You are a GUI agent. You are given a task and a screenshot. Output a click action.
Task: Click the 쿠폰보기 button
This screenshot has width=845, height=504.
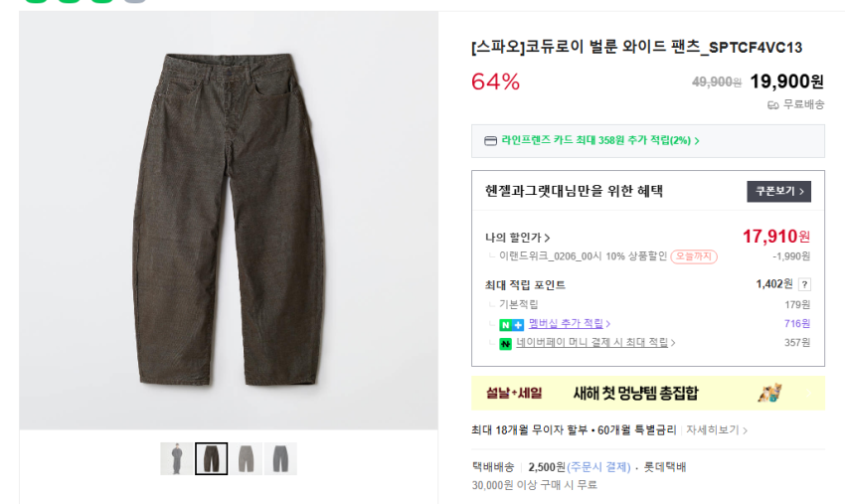778,191
